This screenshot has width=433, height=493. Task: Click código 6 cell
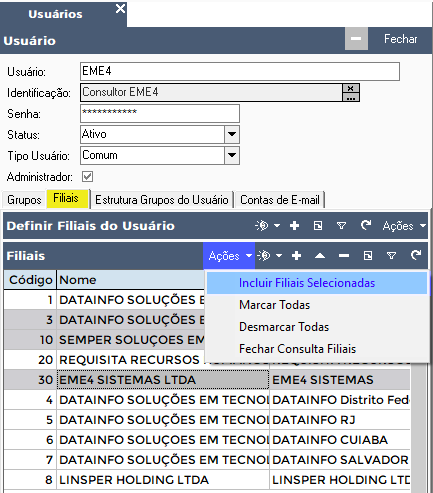(x=30, y=440)
